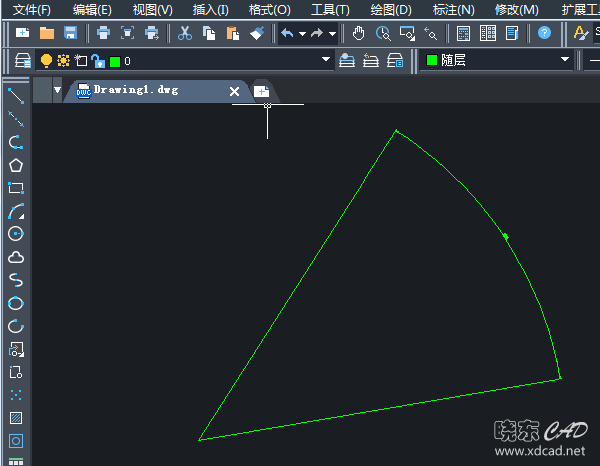
Task: Select the Line drawing tool
Action: (16, 96)
